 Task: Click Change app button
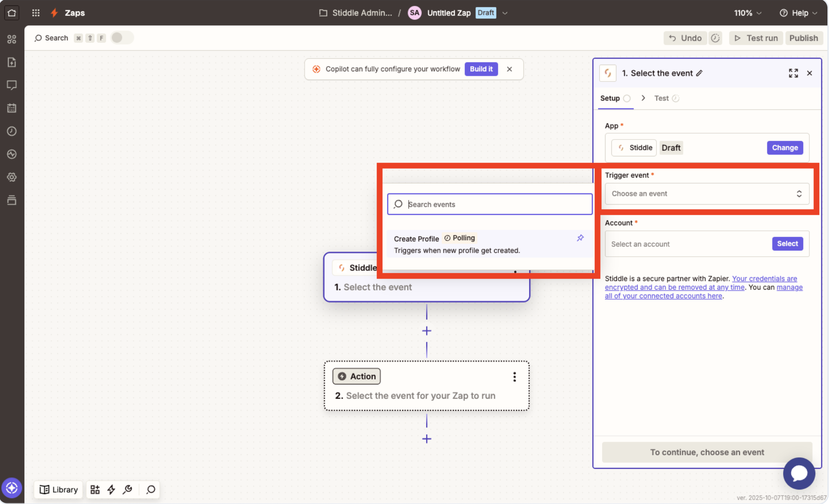tap(785, 148)
